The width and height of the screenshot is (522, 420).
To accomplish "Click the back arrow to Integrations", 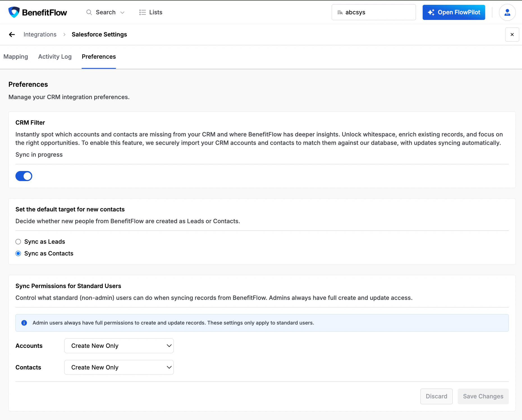I will coord(12,34).
